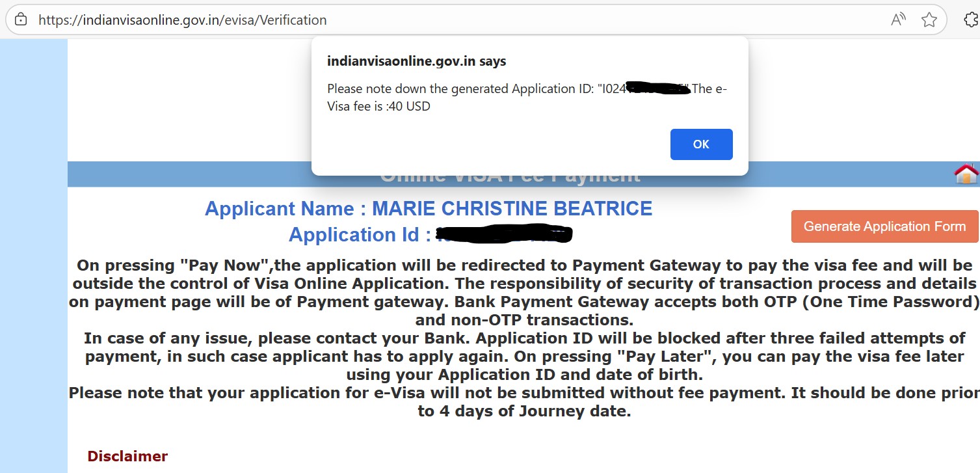The height and width of the screenshot is (473, 980).
Task: Click the Disclaimer heading
Action: [127, 456]
